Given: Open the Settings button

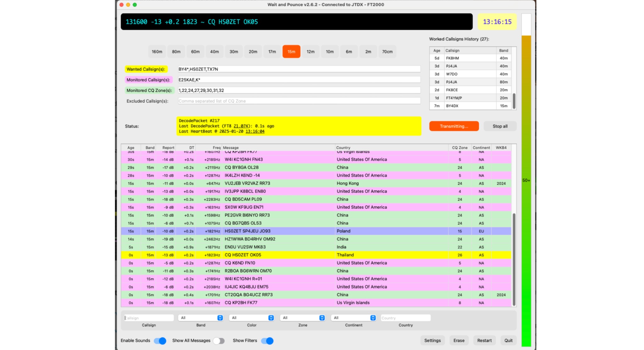Looking at the screenshot, I should (432, 341).
